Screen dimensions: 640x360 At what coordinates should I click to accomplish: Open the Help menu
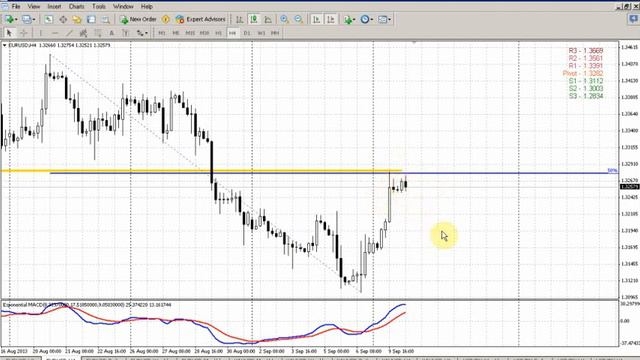[147, 7]
